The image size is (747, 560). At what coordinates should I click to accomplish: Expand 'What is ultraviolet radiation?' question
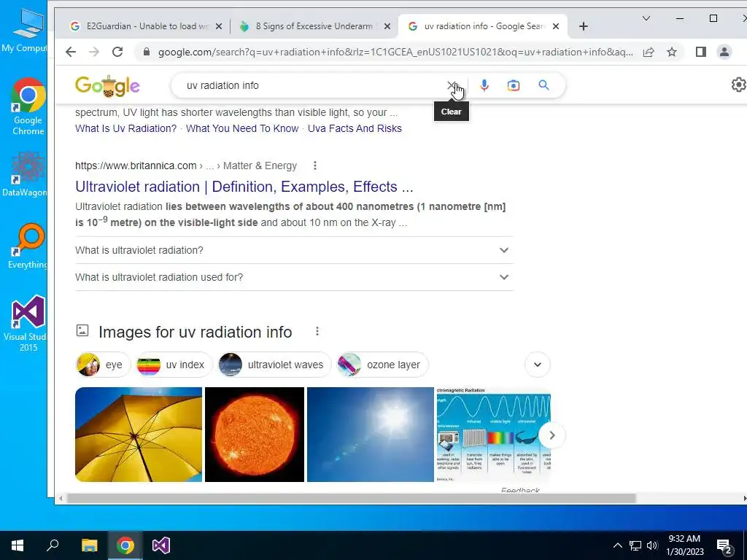click(294, 250)
